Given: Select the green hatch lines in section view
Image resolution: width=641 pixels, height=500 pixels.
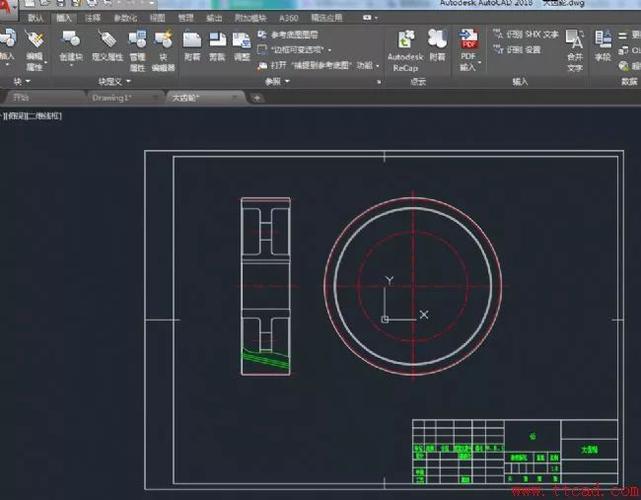Looking at the screenshot, I should [x=266, y=359].
